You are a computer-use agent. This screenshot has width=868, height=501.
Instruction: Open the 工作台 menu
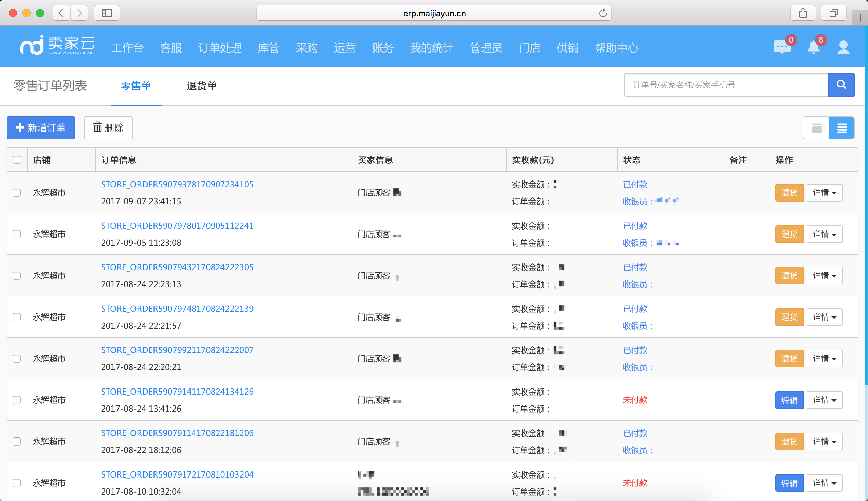point(128,48)
